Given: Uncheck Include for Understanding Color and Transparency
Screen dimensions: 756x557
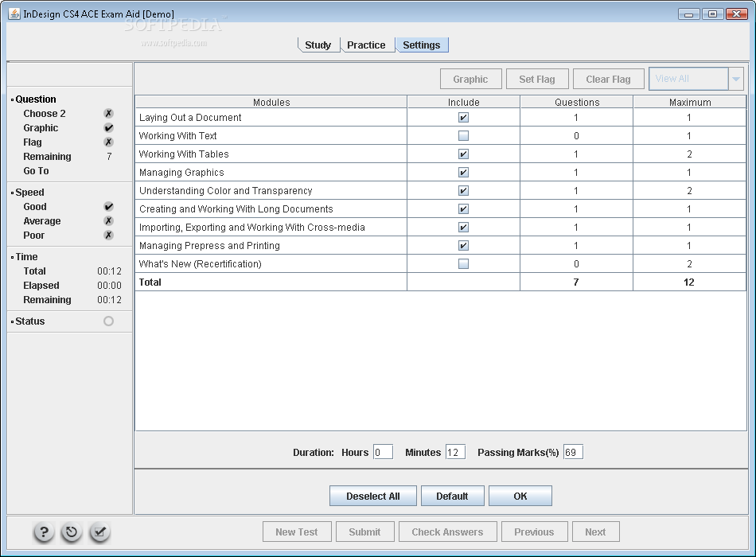Looking at the screenshot, I should [x=463, y=190].
